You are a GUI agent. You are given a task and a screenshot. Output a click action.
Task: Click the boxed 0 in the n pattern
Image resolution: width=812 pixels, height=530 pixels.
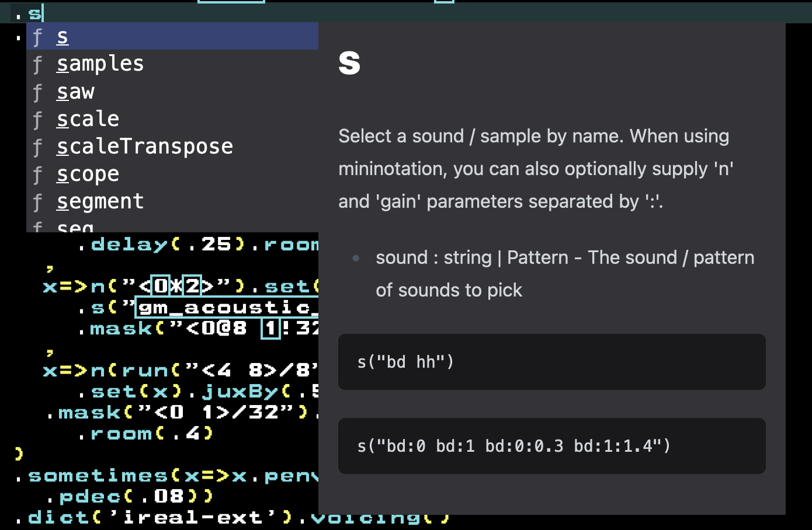click(x=160, y=286)
